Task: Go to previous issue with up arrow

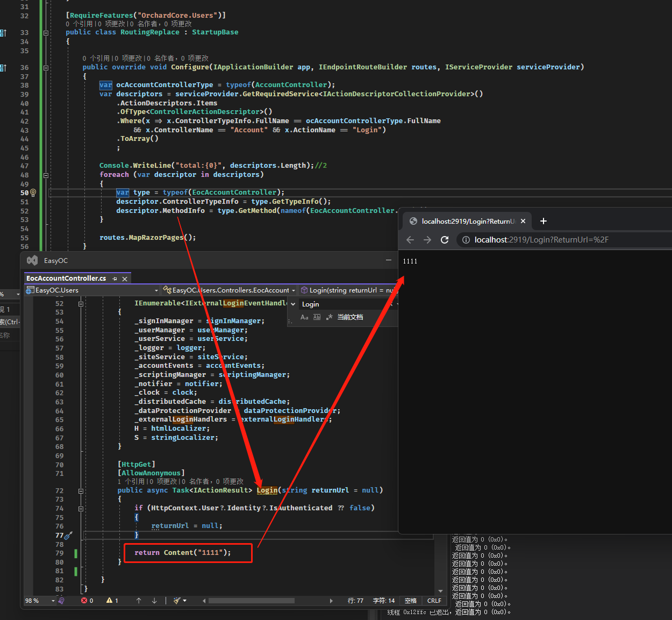Action: [x=139, y=601]
